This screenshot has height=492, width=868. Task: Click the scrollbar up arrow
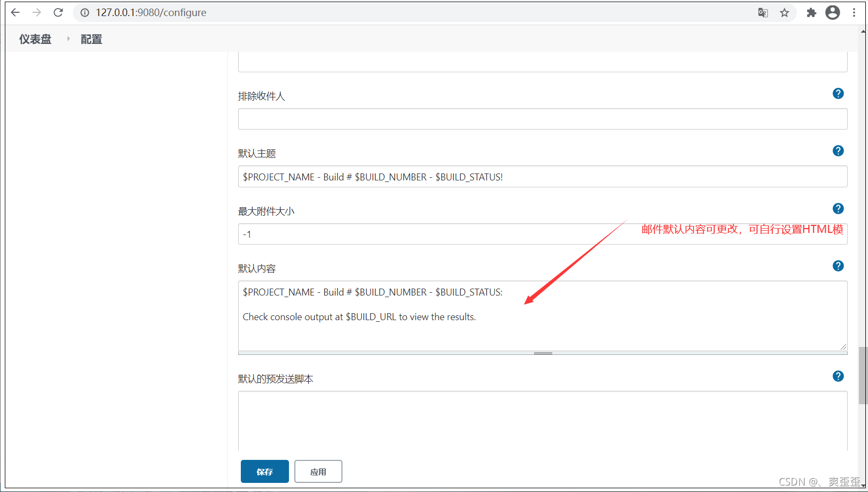click(863, 31)
